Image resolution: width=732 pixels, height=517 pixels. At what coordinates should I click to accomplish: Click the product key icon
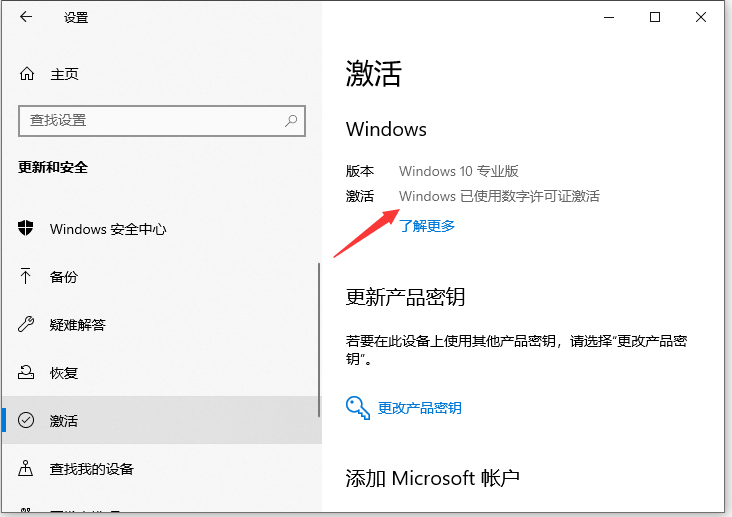tap(357, 407)
